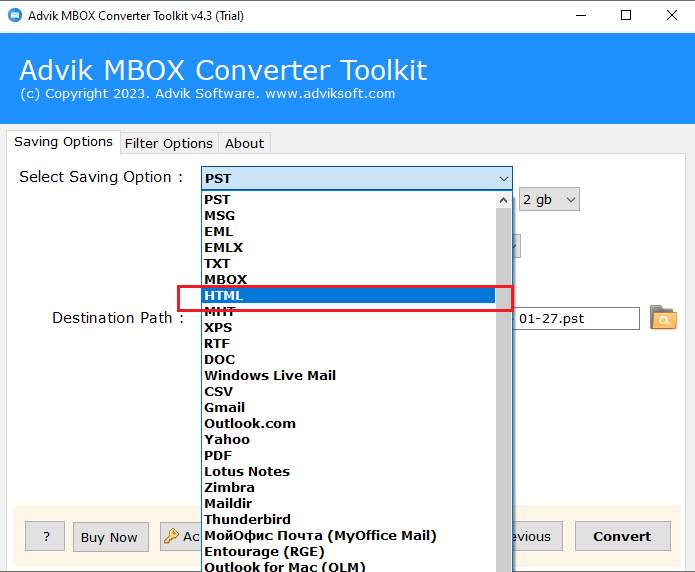Screen dimensions: 695x572
Task: Select the highlighted HTML option
Action: tap(349, 295)
